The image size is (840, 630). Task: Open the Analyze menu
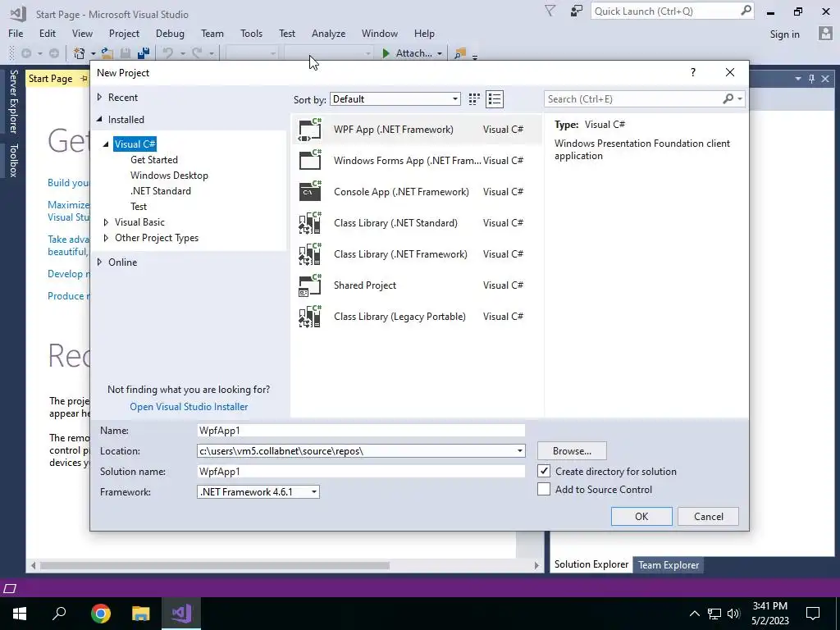[x=328, y=33]
